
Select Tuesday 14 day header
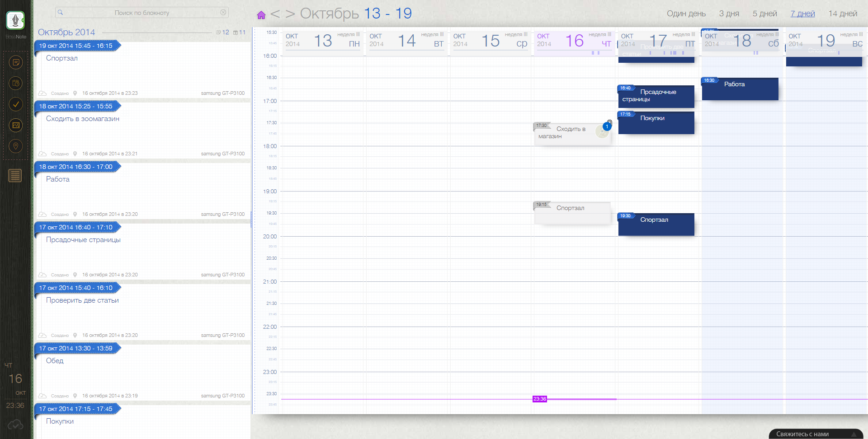406,41
